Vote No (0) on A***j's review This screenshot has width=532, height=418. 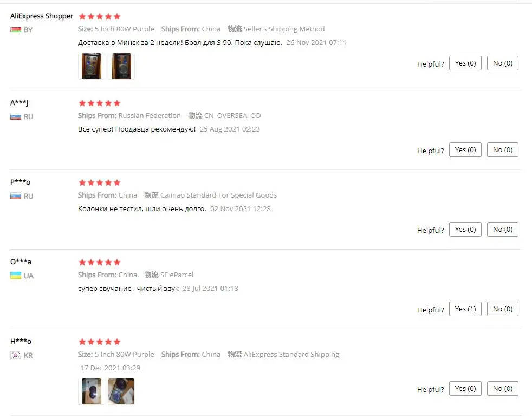tap(503, 150)
